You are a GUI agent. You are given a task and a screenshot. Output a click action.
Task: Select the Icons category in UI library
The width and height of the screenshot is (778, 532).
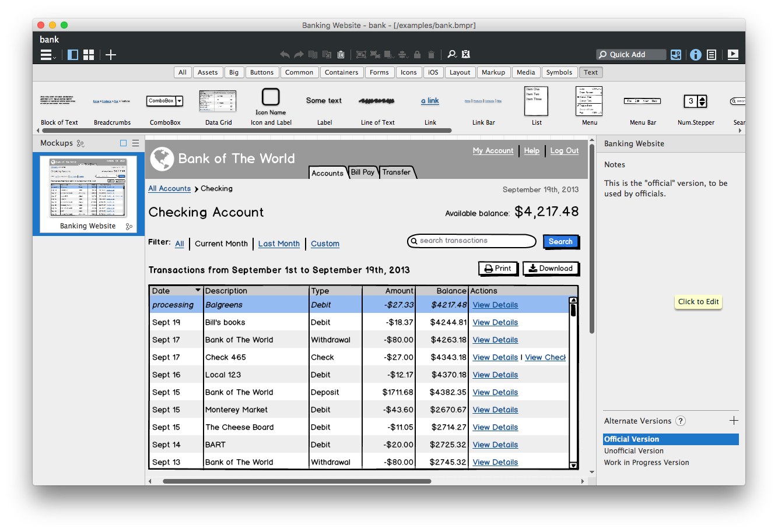(x=408, y=72)
